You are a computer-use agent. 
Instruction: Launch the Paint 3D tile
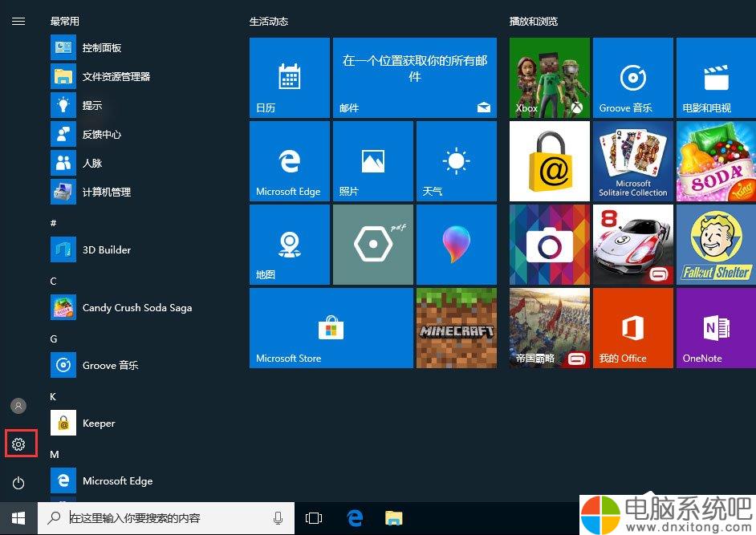(456, 245)
